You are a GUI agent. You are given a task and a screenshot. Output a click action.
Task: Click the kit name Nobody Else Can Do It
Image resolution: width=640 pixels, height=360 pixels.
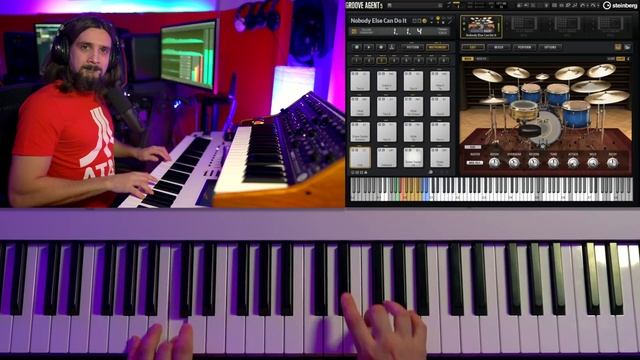pyautogui.click(x=378, y=20)
